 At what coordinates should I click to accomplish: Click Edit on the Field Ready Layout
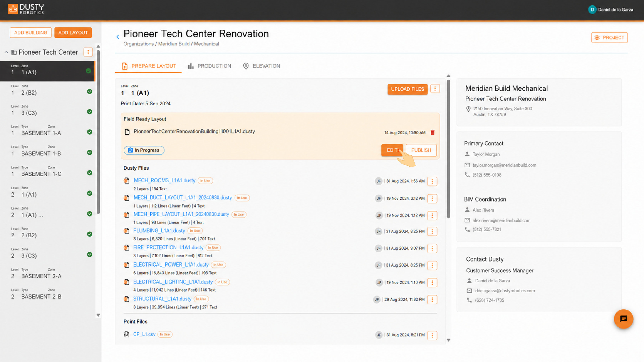click(x=392, y=150)
